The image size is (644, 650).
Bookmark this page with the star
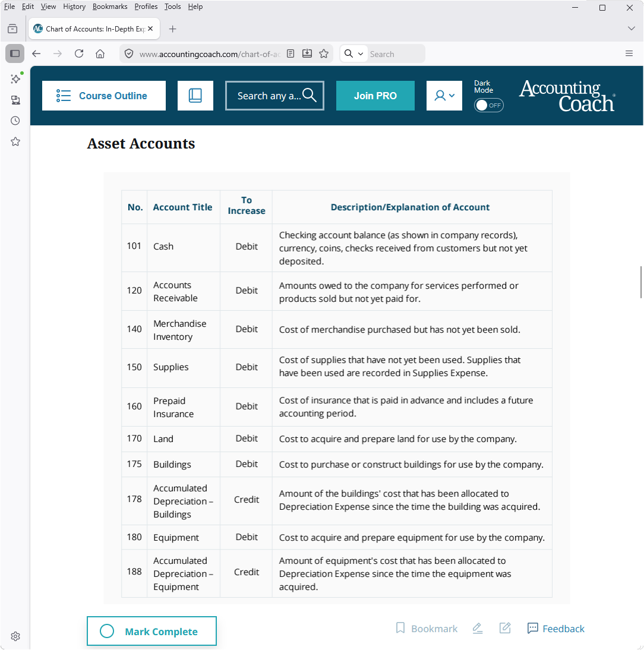click(x=324, y=53)
